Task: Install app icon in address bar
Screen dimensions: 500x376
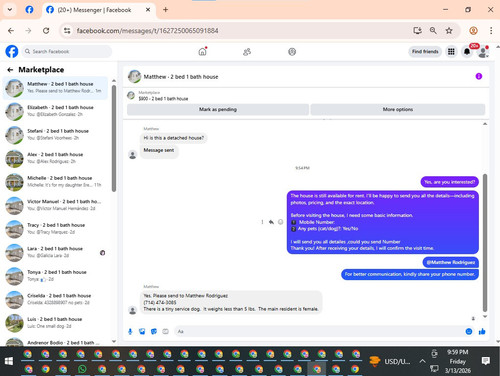Action: point(417,31)
